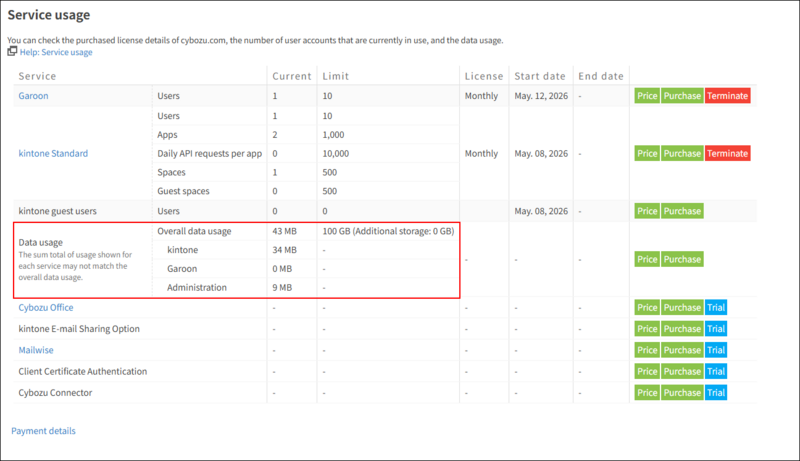Select the 1,000 Apps limit value
Screen dimensions: 800x461
(333, 135)
